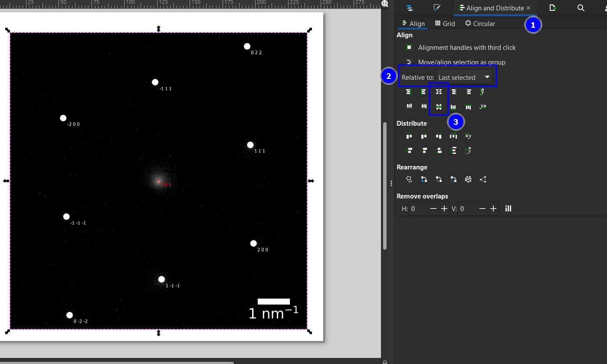
Task: Click the canvas horizontal scrollbar
Action: pos(117,363)
